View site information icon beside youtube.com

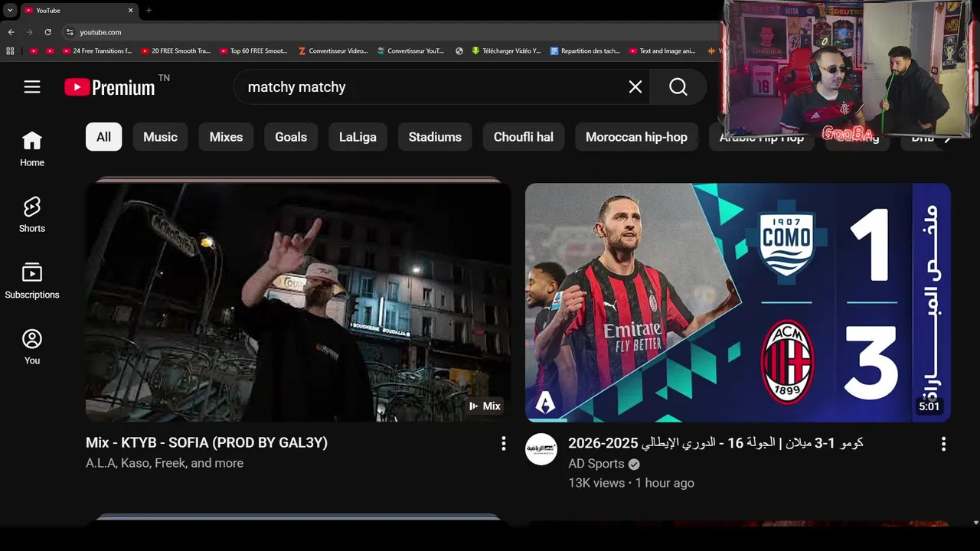[70, 32]
